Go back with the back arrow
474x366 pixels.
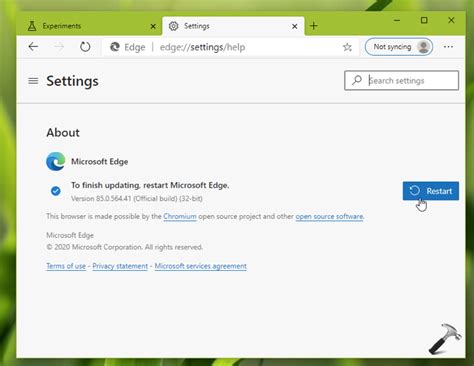point(33,47)
